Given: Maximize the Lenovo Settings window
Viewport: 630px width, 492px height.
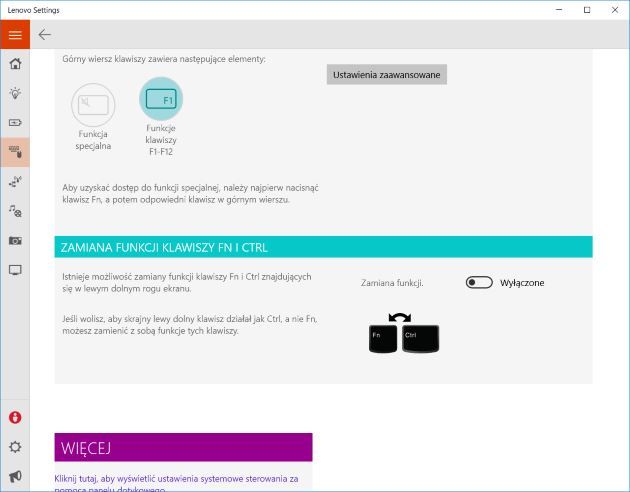Looking at the screenshot, I should tap(587, 10).
